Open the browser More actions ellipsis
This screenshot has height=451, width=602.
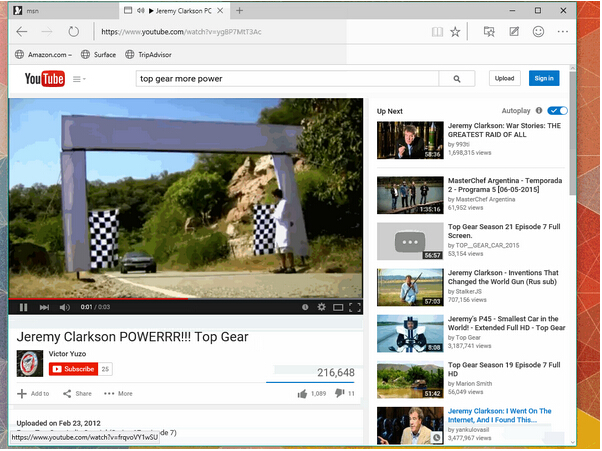(x=562, y=31)
